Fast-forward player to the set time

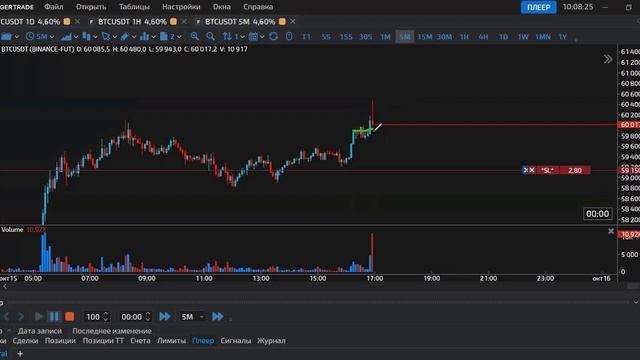coord(165,316)
